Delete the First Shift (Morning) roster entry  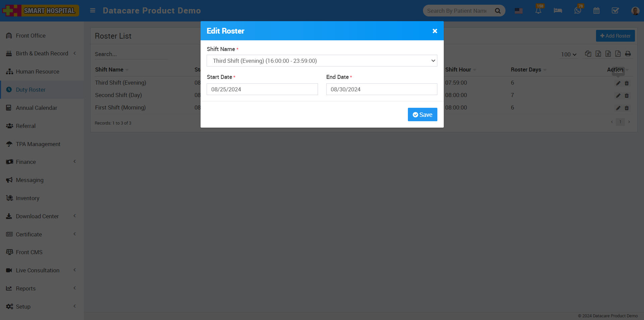coord(627,108)
